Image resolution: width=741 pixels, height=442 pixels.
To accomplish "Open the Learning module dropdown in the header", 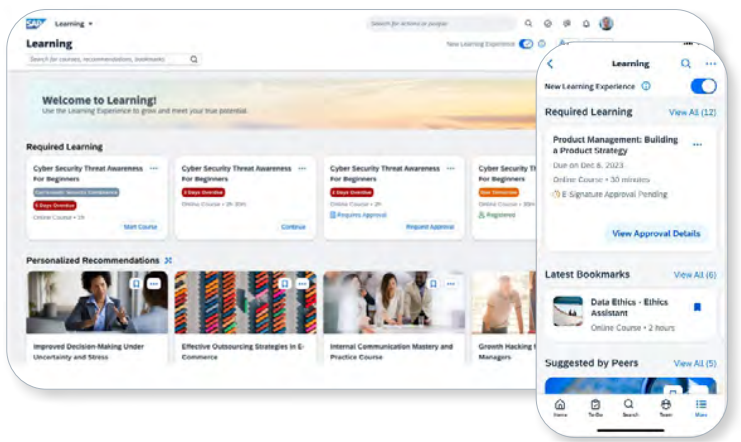I will pos(74,24).
